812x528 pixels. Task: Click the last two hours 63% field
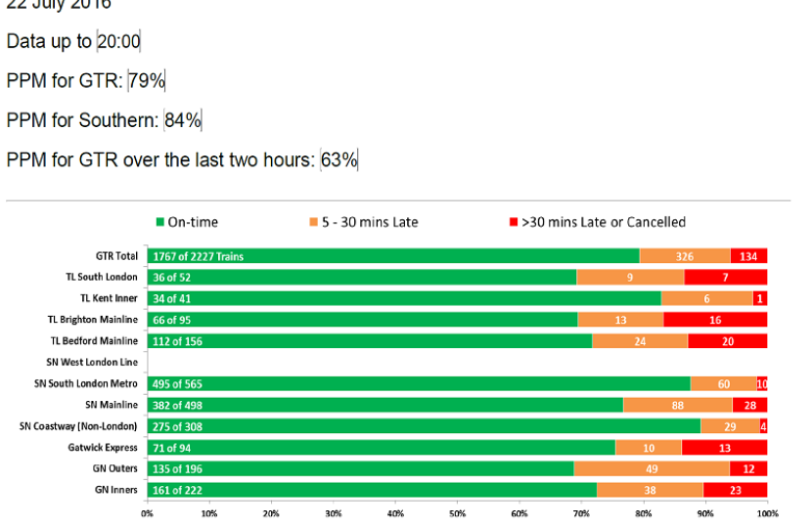click(x=339, y=159)
